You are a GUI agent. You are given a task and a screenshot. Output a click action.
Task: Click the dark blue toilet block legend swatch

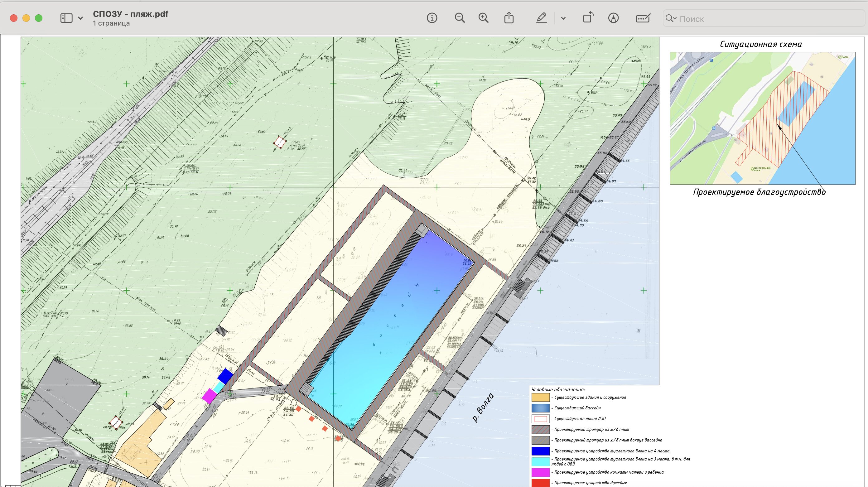[541, 451]
